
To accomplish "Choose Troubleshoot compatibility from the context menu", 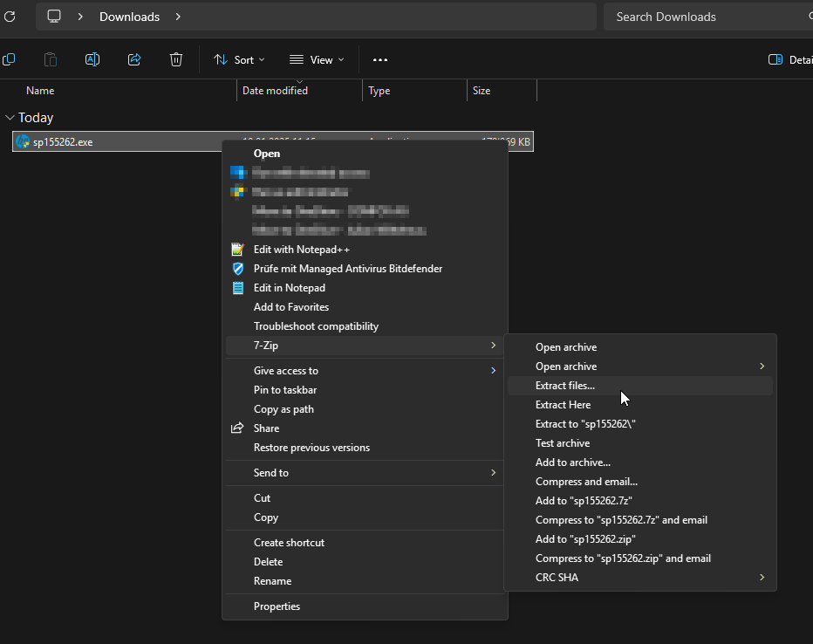I will pos(316,325).
